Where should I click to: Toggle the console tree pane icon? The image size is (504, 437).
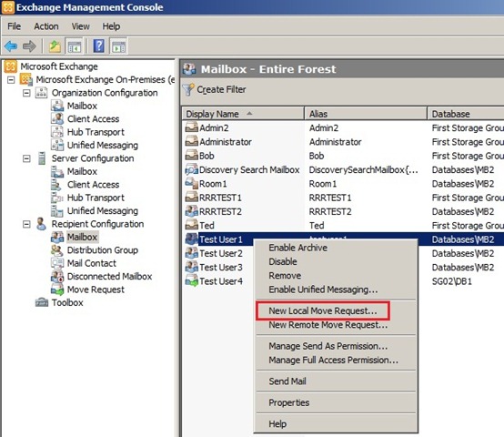tap(75, 46)
